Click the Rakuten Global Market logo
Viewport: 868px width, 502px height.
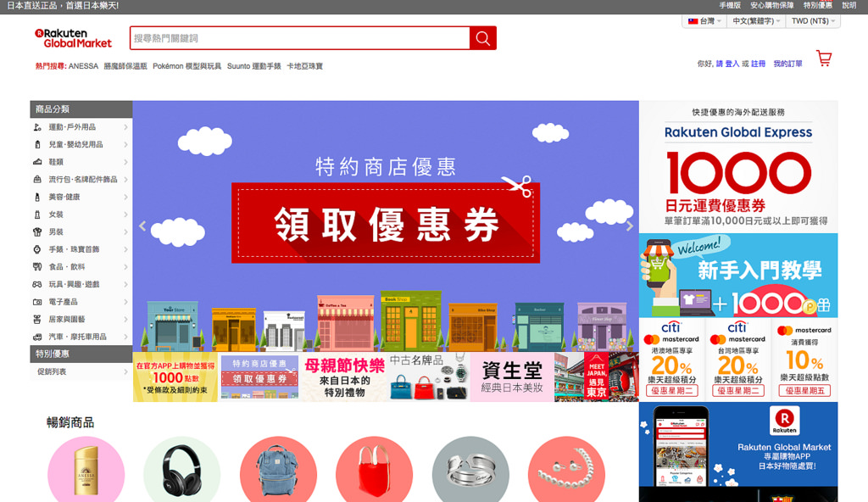(x=74, y=38)
